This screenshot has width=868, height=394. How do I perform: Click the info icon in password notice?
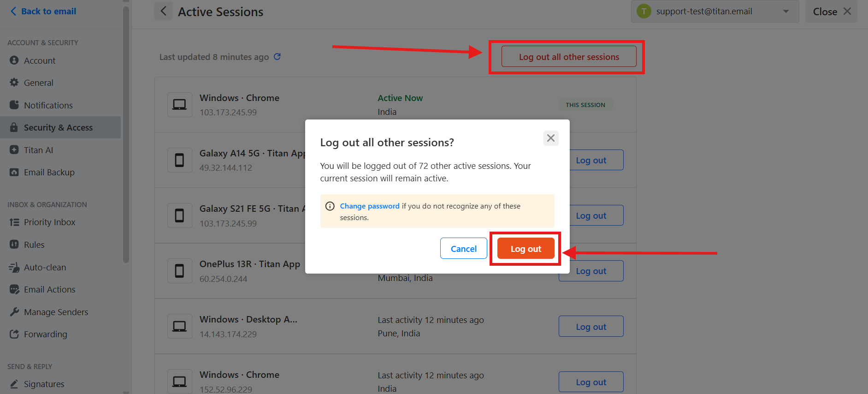pyautogui.click(x=330, y=206)
